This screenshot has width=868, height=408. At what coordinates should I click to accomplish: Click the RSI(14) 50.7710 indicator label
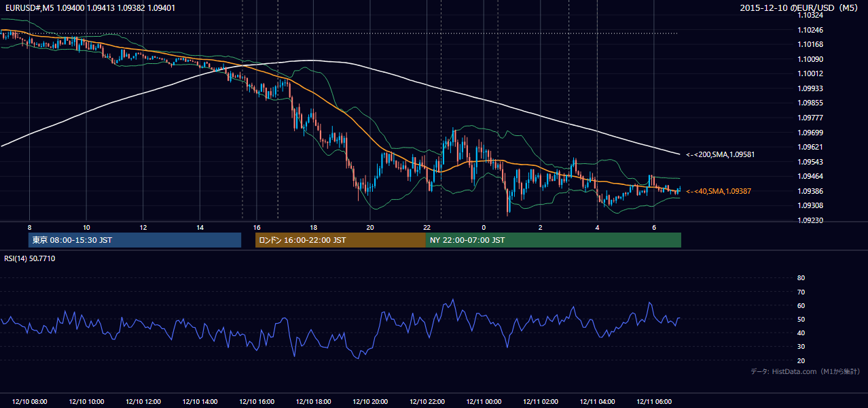[30, 258]
